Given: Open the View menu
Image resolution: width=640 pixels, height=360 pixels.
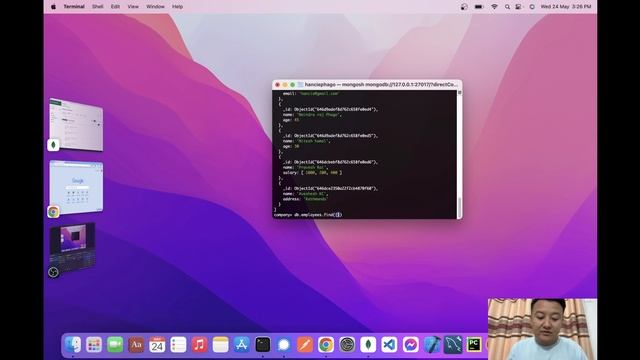Looking at the screenshot, I should point(133,7).
